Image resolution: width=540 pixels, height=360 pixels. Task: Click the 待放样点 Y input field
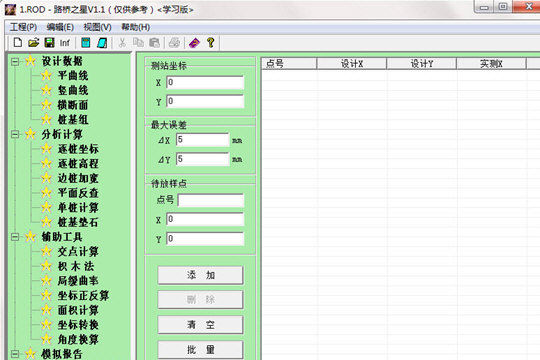pos(205,239)
